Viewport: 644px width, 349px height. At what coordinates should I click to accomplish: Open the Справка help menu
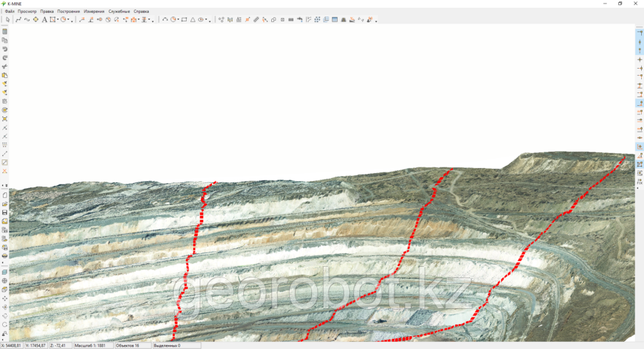142,11
